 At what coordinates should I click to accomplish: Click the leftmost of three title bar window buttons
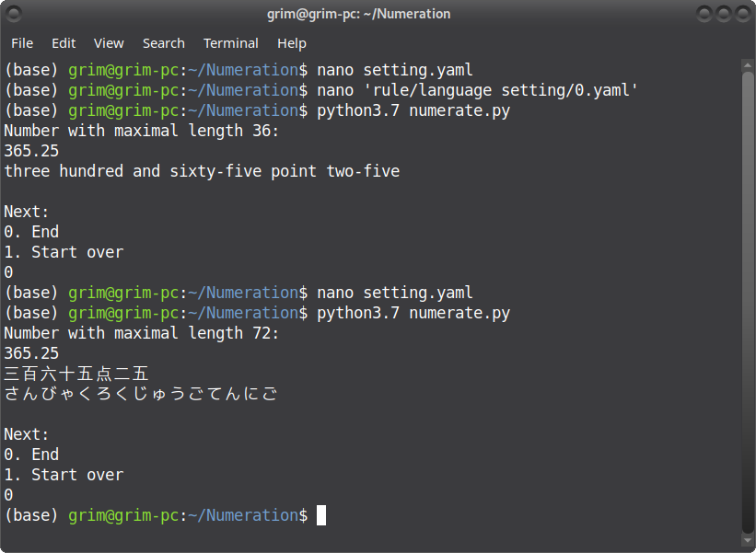704,14
